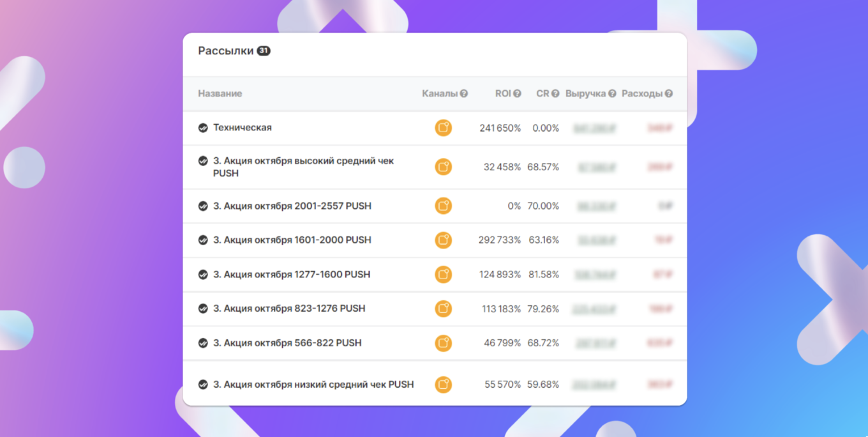This screenshot has width=868, height=437.
Task: Open З. Акция октября высокий средний чек PUSH
Action: pyautogui.click(x=303, y=167)
